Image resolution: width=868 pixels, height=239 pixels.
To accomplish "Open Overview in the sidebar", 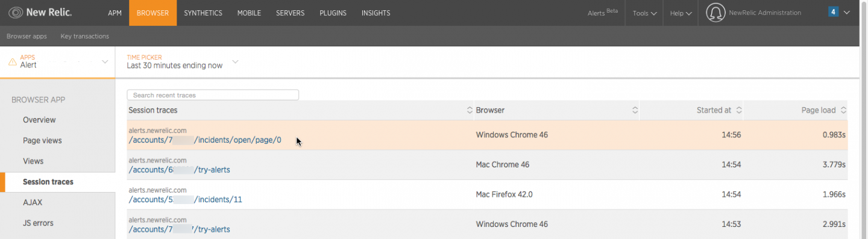I will [39, 120].
